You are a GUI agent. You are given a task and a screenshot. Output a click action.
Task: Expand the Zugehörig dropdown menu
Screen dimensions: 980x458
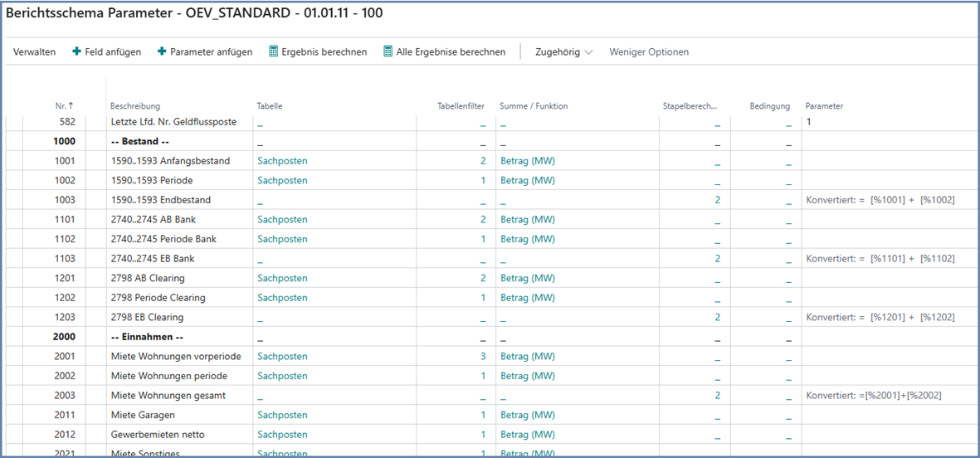pyautogui.click(x=564, y=51)
